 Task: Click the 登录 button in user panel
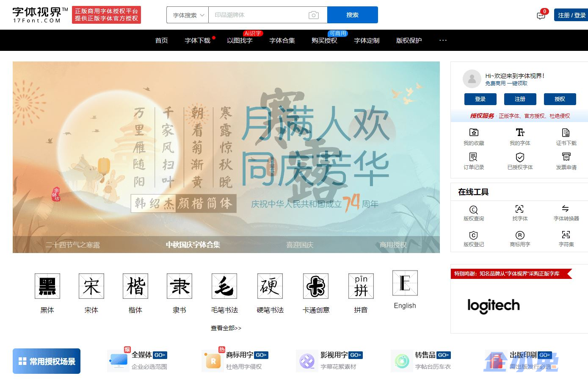[480, 99]
